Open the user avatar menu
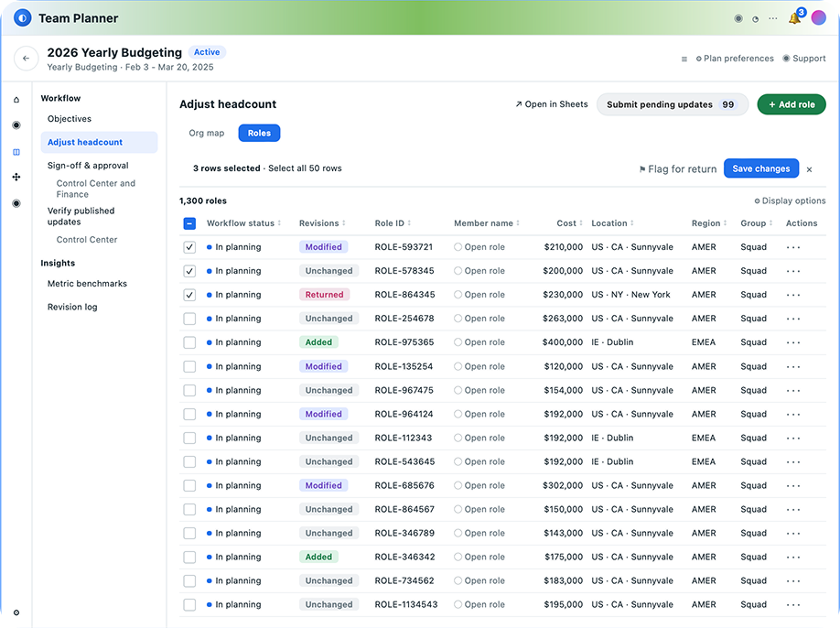Screen dimensions: 840x628 [x=819, y=17]
